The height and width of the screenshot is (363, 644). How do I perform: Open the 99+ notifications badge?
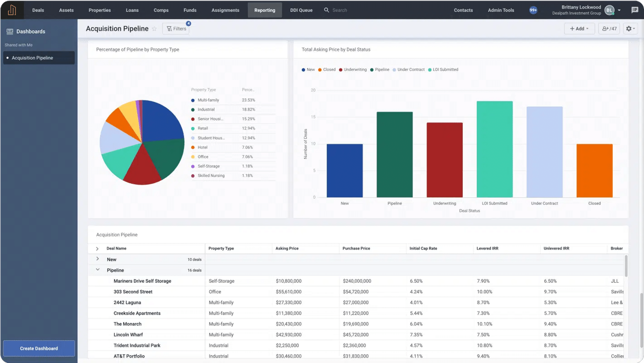(x=533, y=10)
